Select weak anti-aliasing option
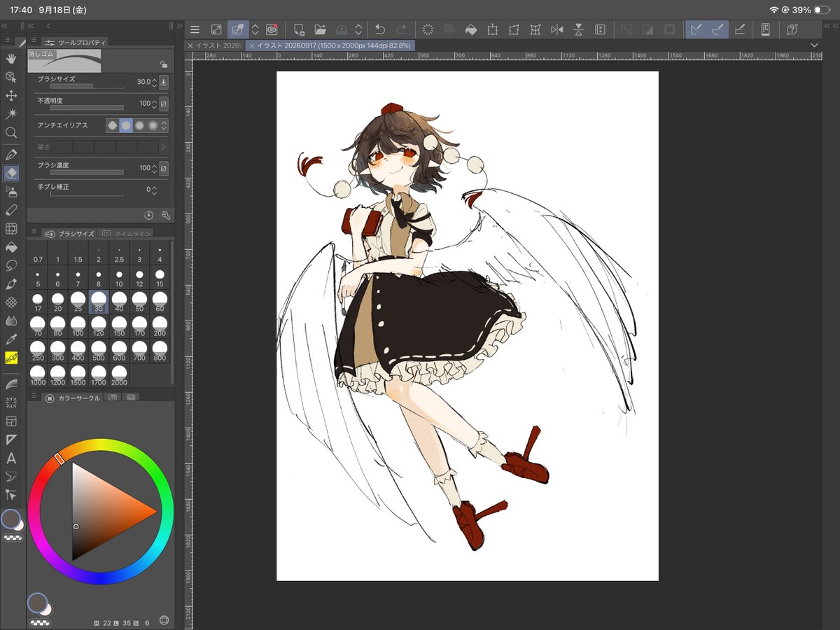The width and height of the screenshot is (840, 630). click(x=126, y=125)
